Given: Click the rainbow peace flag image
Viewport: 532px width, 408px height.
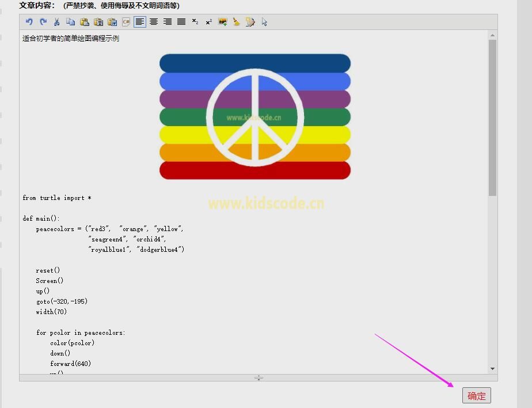Looking at the screenshot, I should (255, 116).
